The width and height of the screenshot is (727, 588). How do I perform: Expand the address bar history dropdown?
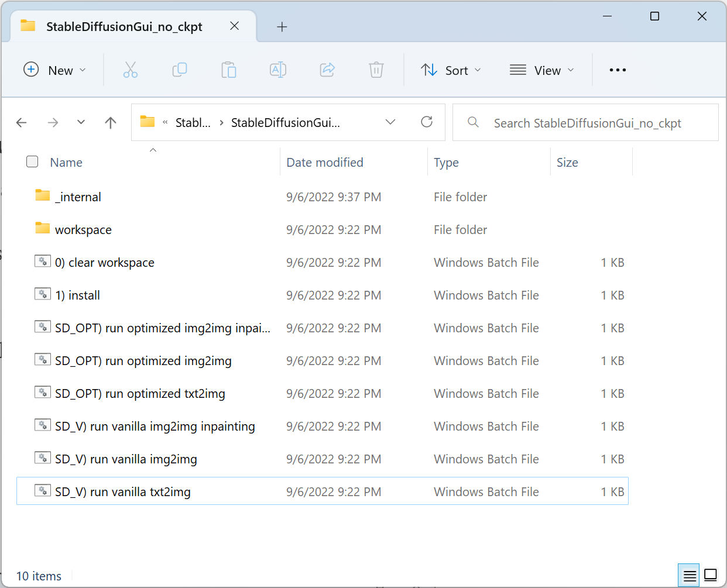(x=390, y=122)
